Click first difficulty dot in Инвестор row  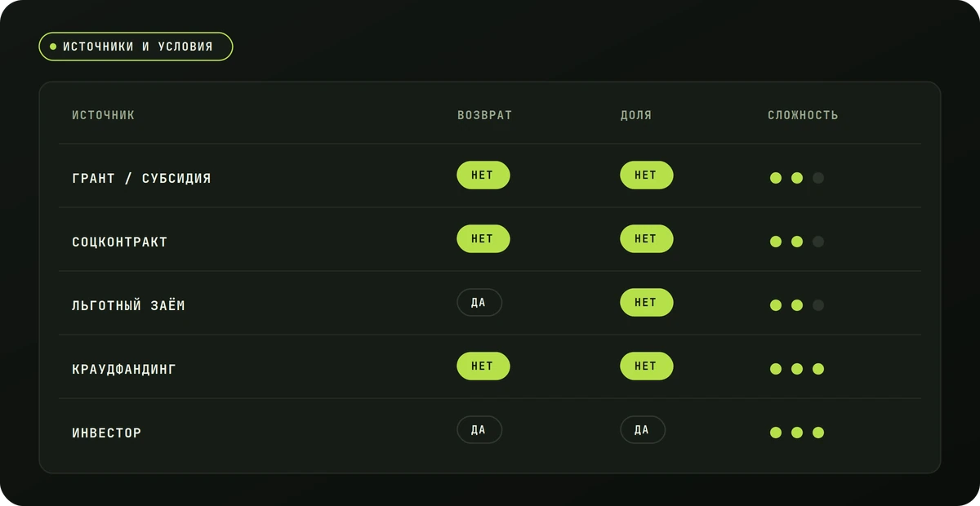point(776,433)
